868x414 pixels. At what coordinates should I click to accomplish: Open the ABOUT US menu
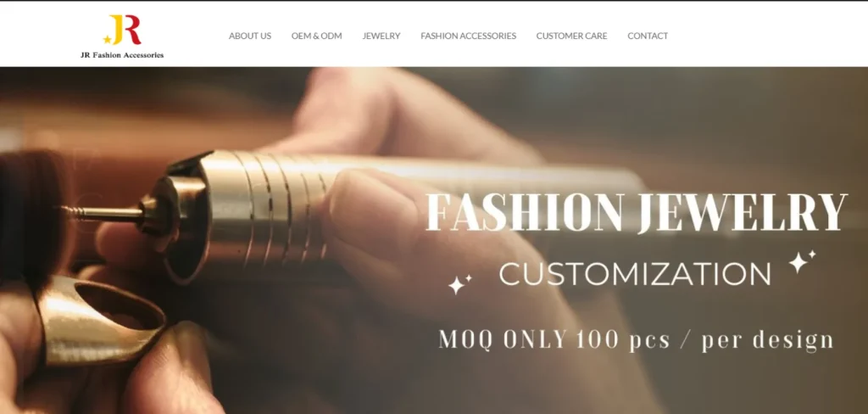tap(250, 36)
